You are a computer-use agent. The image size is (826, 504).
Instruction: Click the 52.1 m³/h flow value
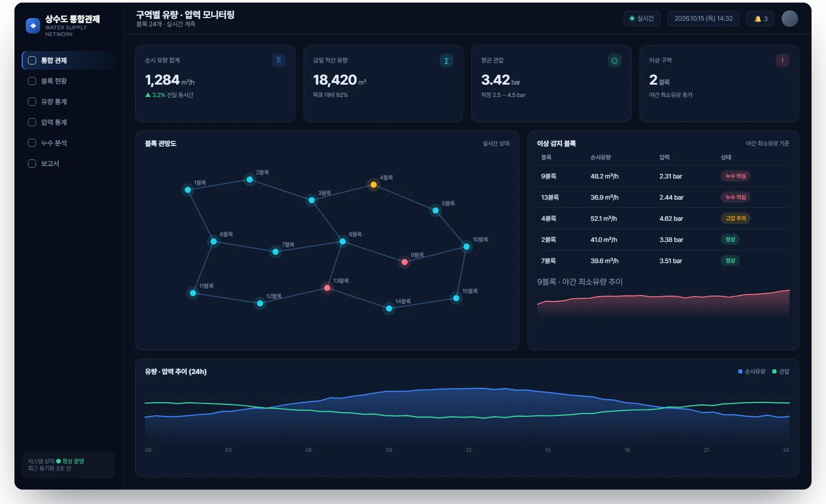point(603,219)
